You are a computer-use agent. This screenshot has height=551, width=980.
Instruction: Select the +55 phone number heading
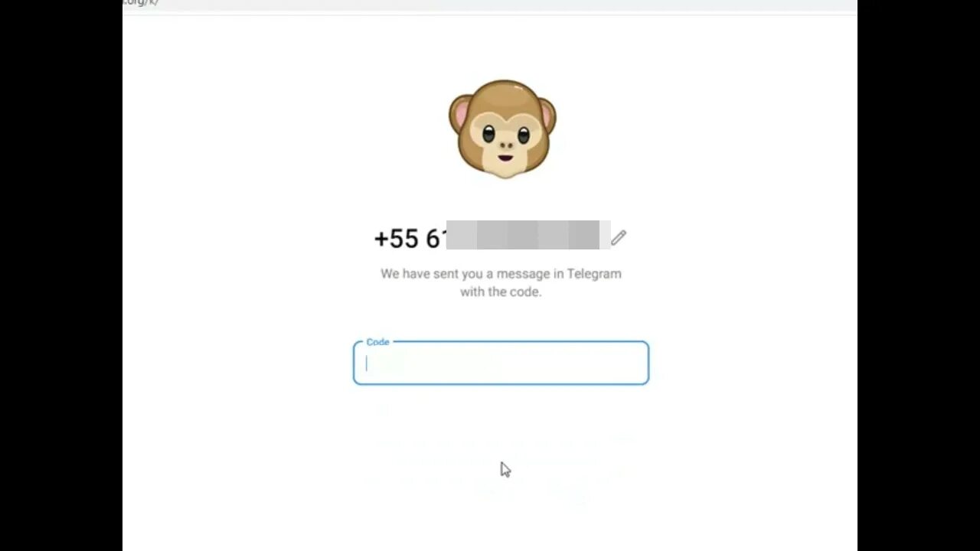click(491, 238)
